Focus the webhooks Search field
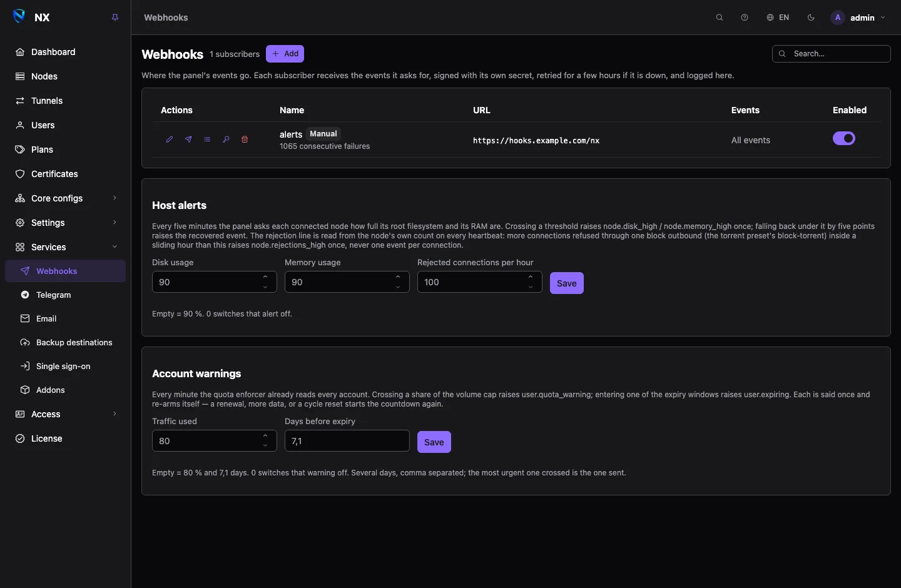The height and width of the screenshot is (588, 901). pyautogui.click(x=832, y=54)
